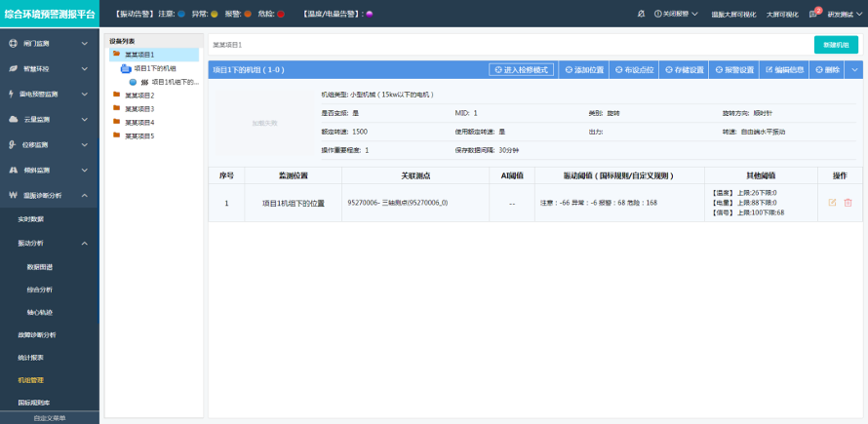The width and height of the screenshot is (868, 424).
Task: Expand the 雷电预警监测 menu chevron
Action: (x=84, y=95)
